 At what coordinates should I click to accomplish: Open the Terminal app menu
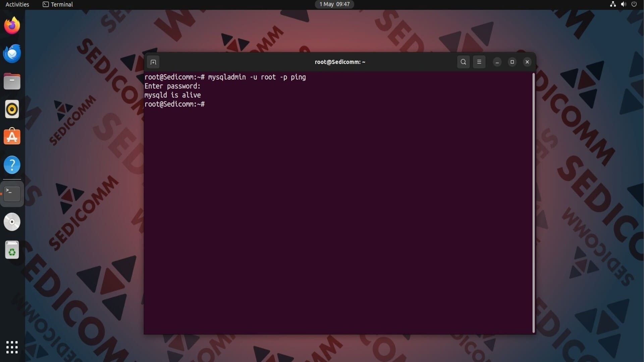[x=58, y=4]
